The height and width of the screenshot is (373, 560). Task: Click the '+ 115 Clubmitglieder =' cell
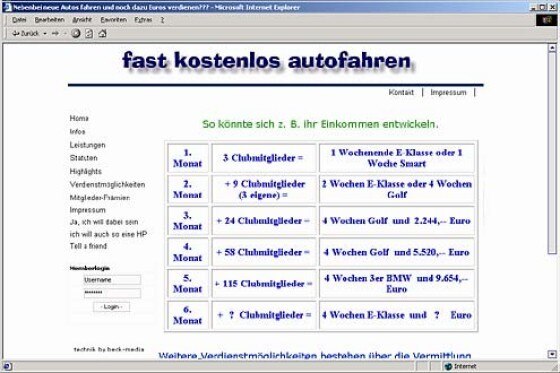point(264,284)
